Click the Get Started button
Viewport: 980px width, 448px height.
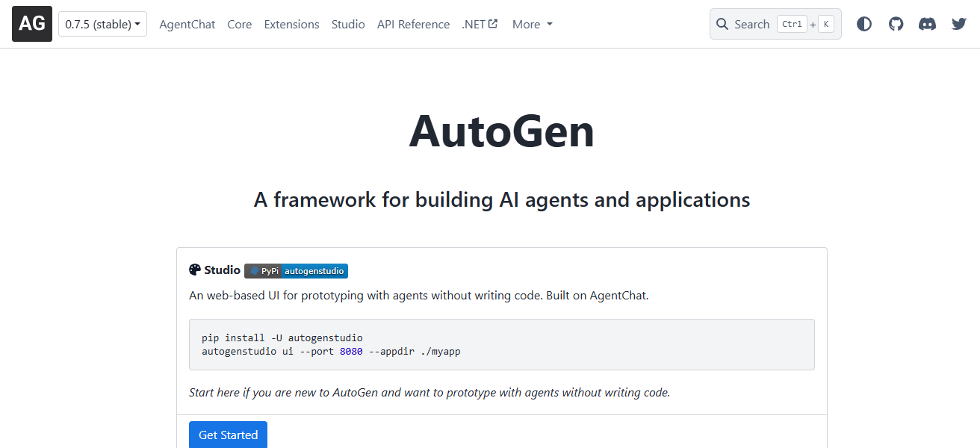click(x=228, y=435)
